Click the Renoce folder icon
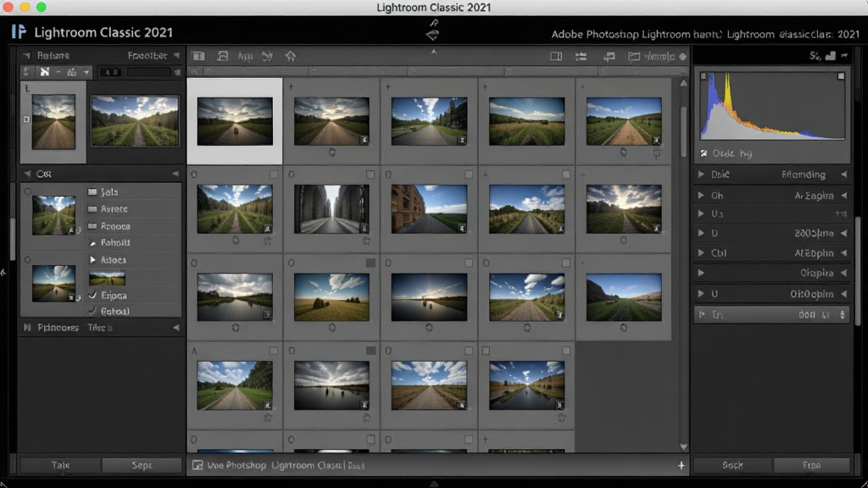 [92, 225]
